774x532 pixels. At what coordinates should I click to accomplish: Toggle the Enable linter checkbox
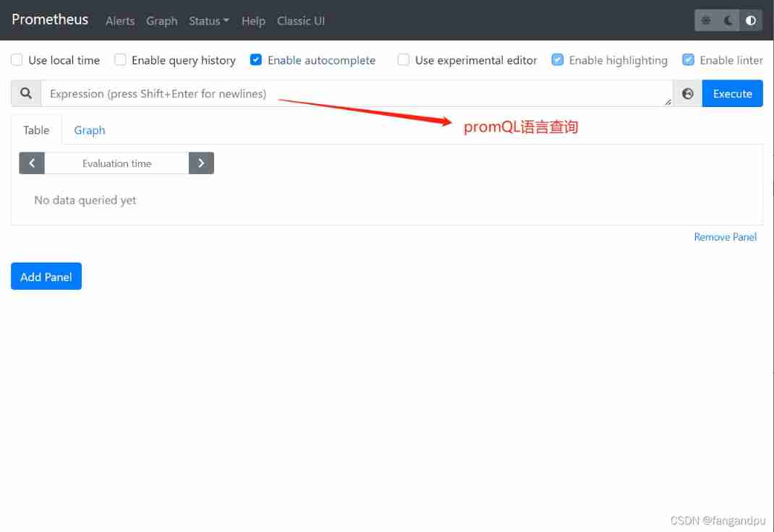688,60
